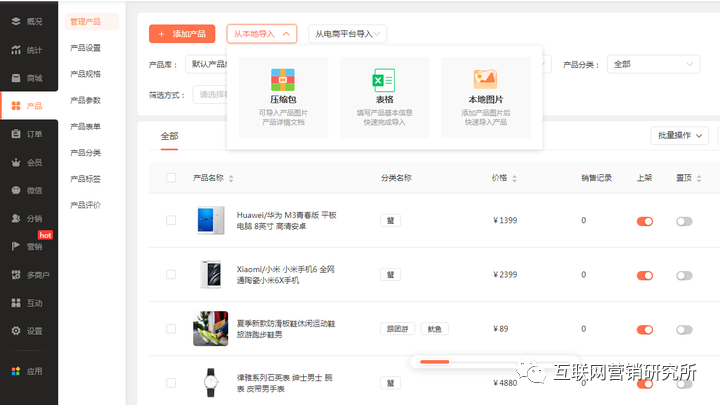Open 管理产品 submenu item
The width and height of the screenshot is (720, 405).
click(x=92, y=22)
